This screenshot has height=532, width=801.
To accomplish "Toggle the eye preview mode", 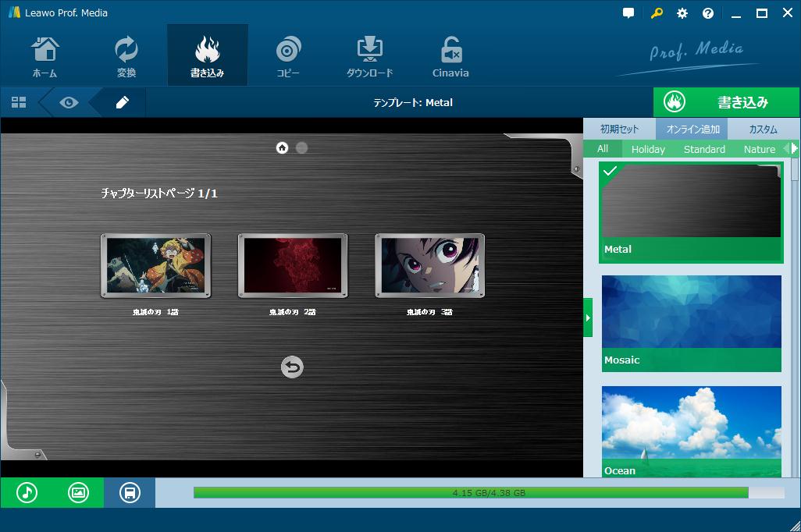I will pos(69,102).
